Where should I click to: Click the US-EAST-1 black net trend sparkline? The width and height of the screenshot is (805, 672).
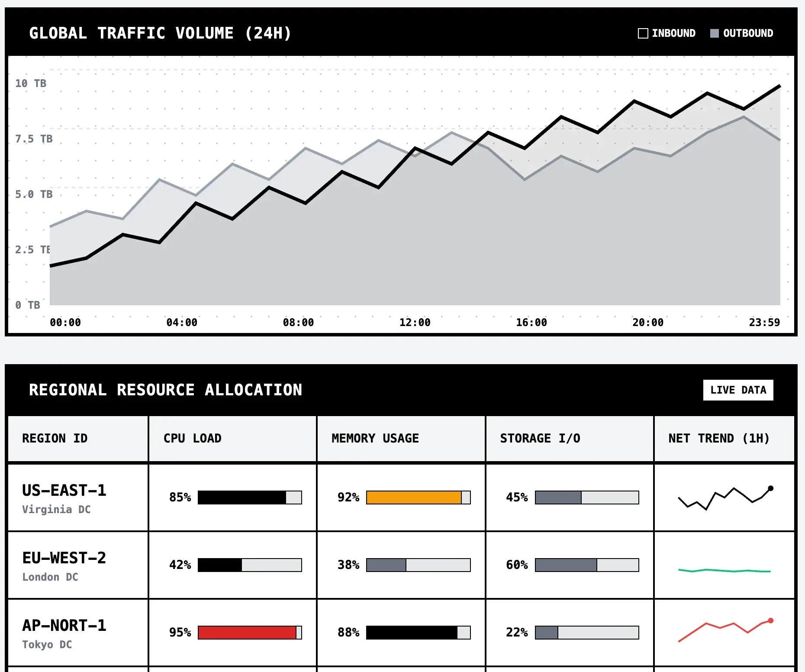(x=726, y=498)
